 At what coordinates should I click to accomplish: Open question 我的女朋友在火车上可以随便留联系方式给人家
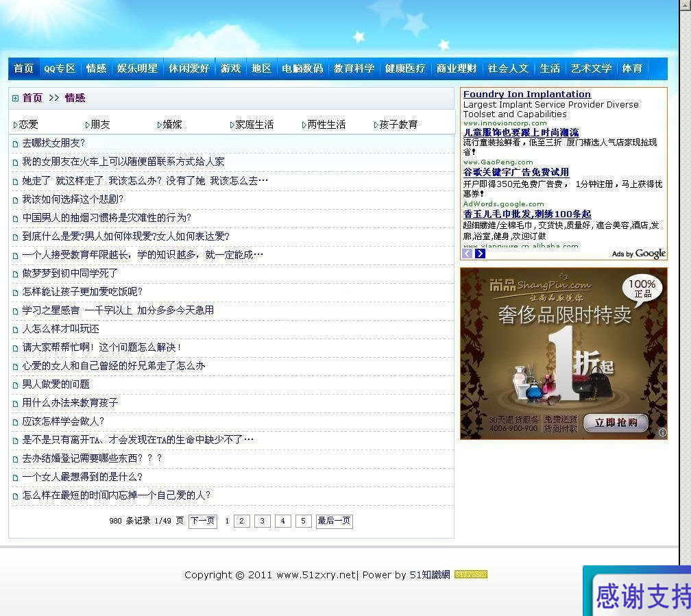[x=123, y=162]
